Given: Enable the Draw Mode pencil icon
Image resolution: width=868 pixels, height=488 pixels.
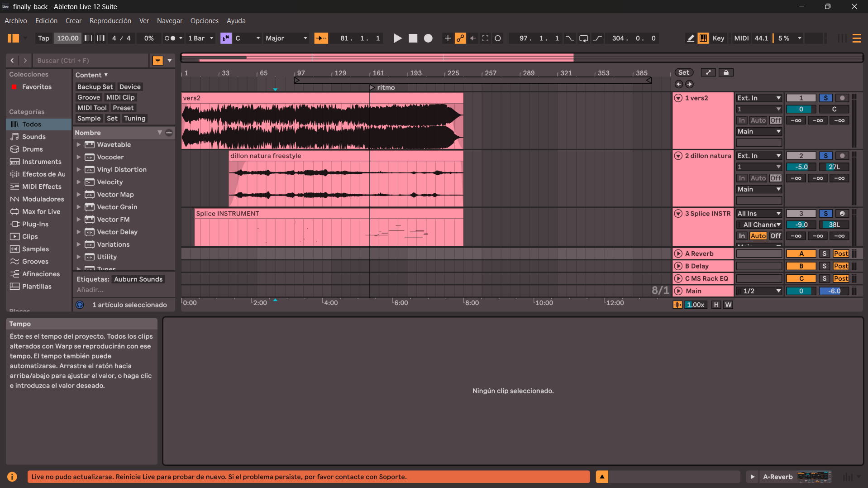Looking at the screenshot, I should pyautogui.click(x=691, y=38).
